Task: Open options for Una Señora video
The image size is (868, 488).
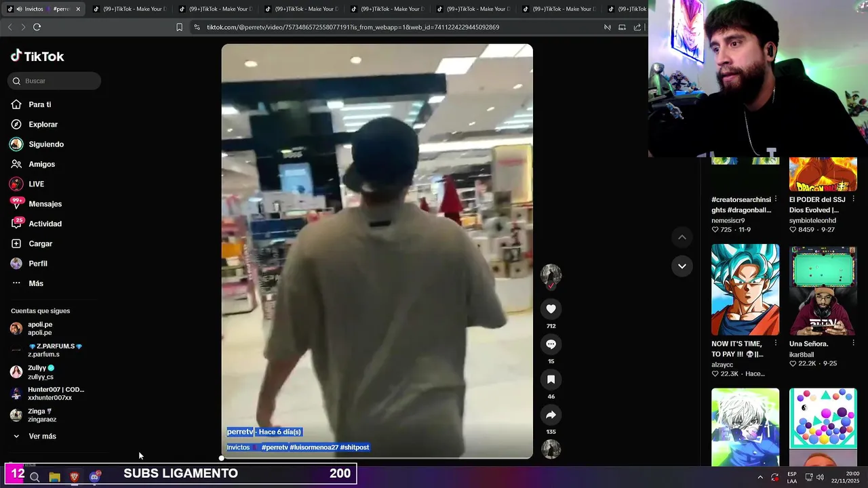Action: [x=853, y=344]
